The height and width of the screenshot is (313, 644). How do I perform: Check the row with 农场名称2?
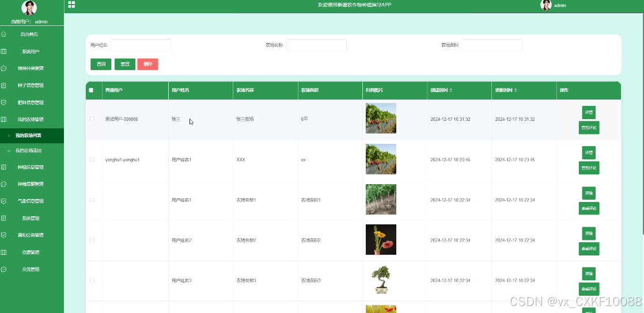click(92, 241)
